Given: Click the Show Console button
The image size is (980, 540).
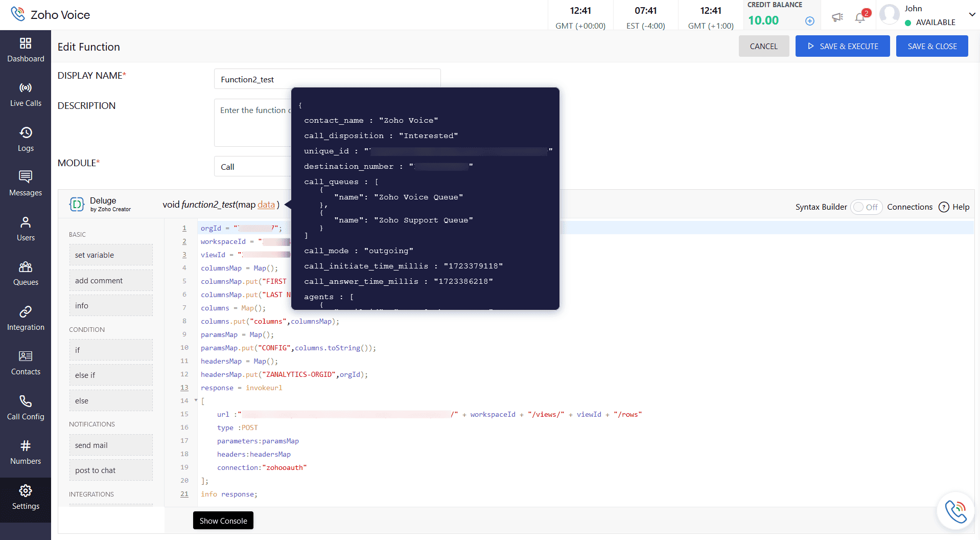Looking at the screenshot, I should tap(223, 521).
